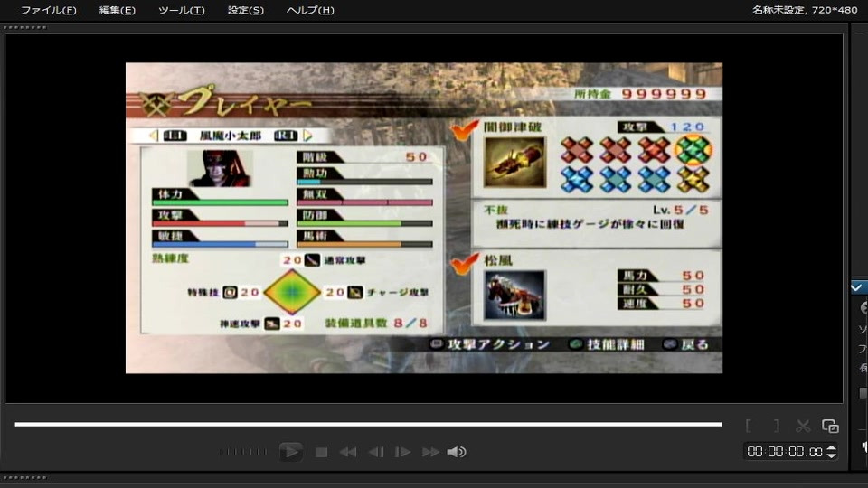This screenshot has height=488, width=868.
Task: Click the white preview scrubber bar
Action: (x=368, y=425)
